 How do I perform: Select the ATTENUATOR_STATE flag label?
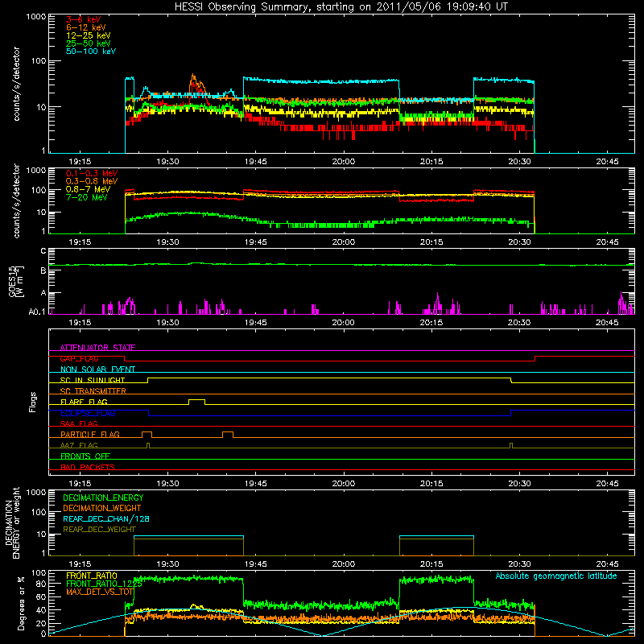97,348
